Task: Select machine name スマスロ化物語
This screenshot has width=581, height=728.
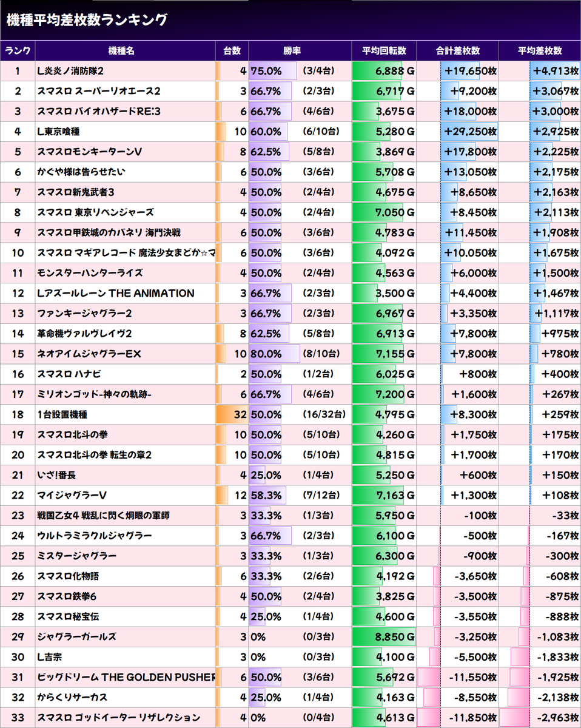Action: (68, 576)
